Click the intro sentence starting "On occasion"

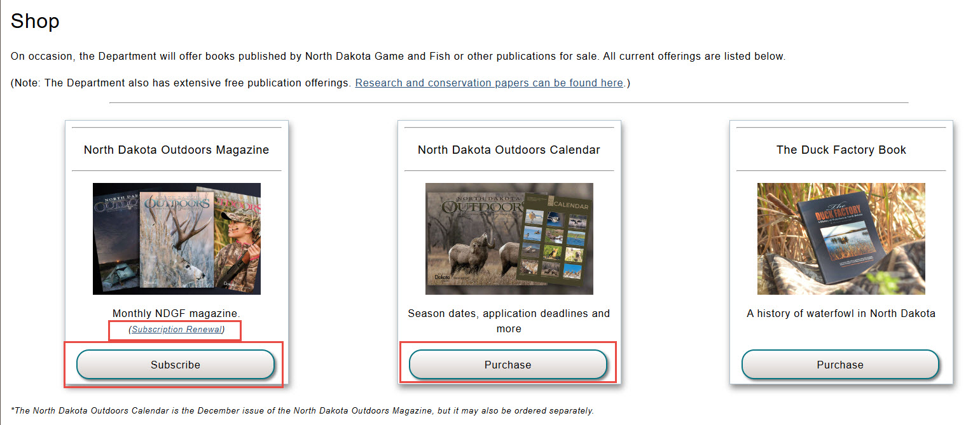pos(397,56)
